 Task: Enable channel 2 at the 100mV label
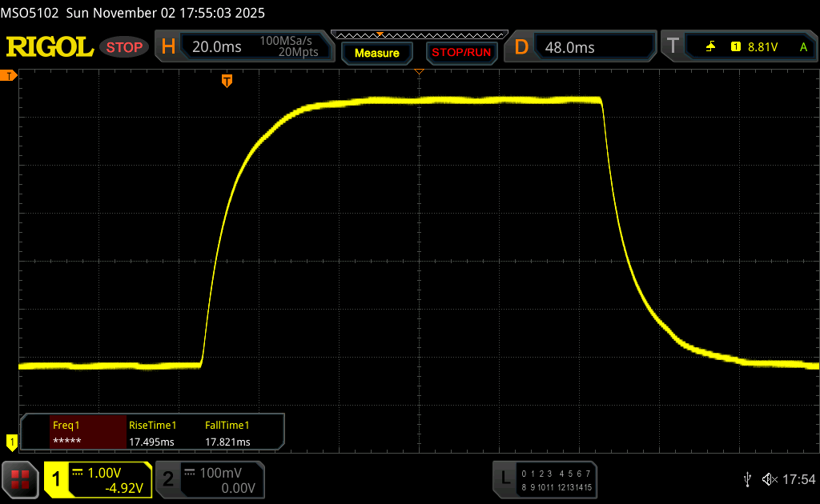tap(219, 473)
